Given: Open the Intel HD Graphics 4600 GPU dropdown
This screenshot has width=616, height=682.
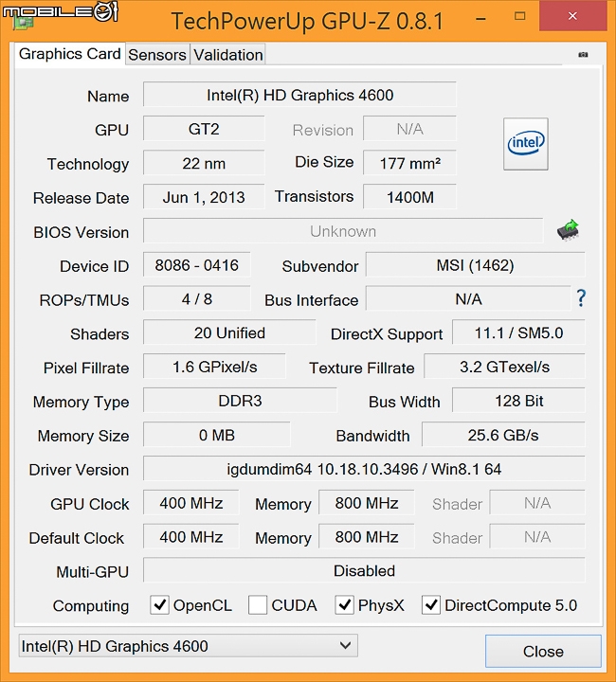Looking at the screenshot, I should tap(188, 646).
